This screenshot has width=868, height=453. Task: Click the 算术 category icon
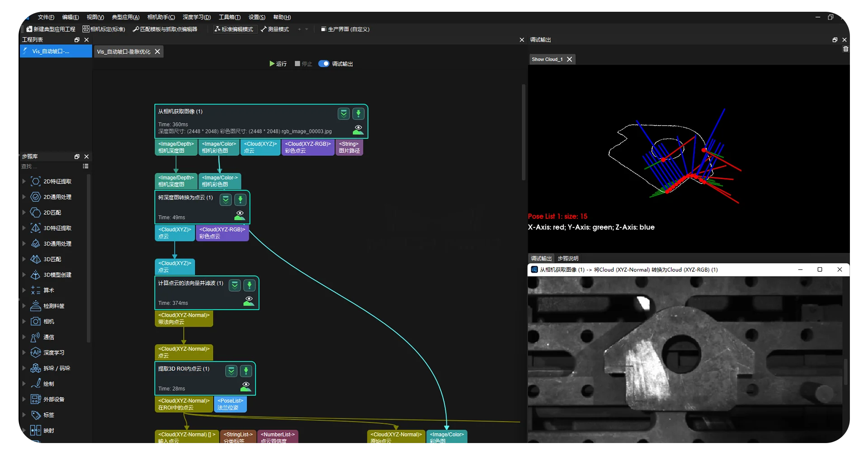coord(36,290)
